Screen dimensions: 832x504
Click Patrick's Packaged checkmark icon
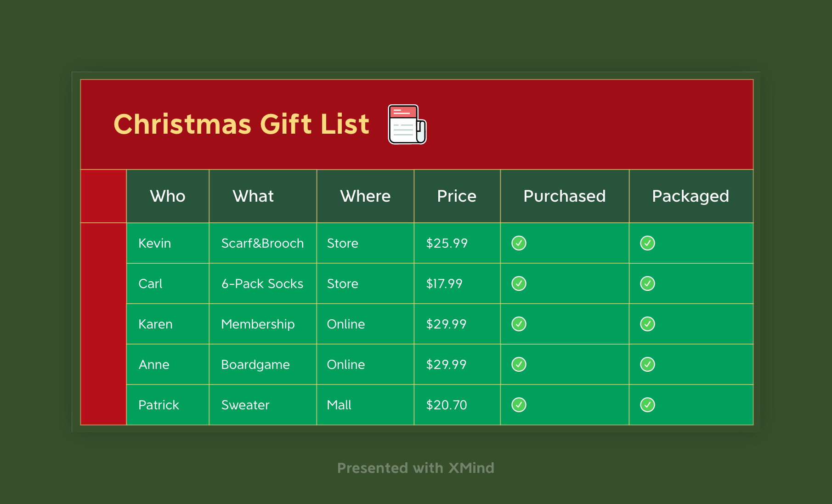[647, 405]
